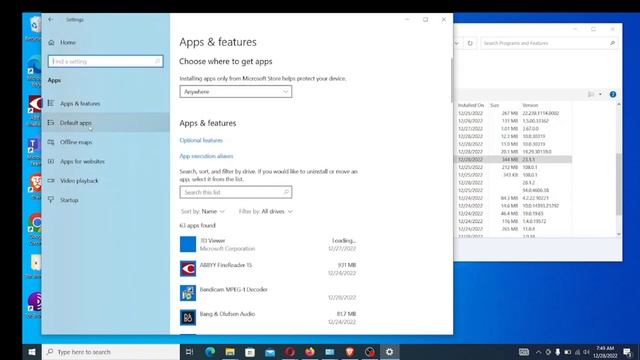
Task: Open the Windows Start menu
Action: 32,352
